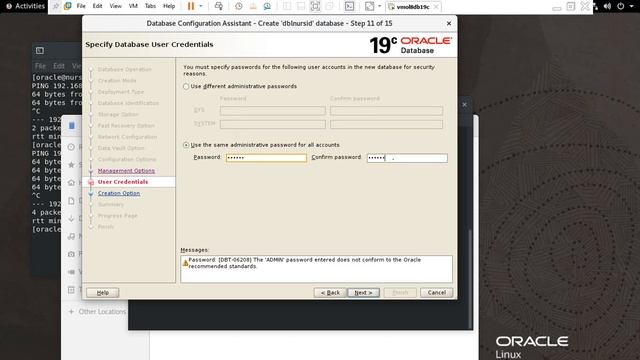Click the terminal window icon in its title bar

40,51
